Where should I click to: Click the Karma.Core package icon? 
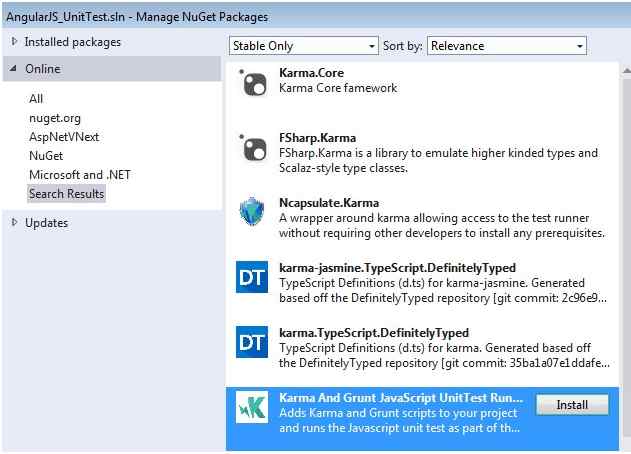[253, 83]
